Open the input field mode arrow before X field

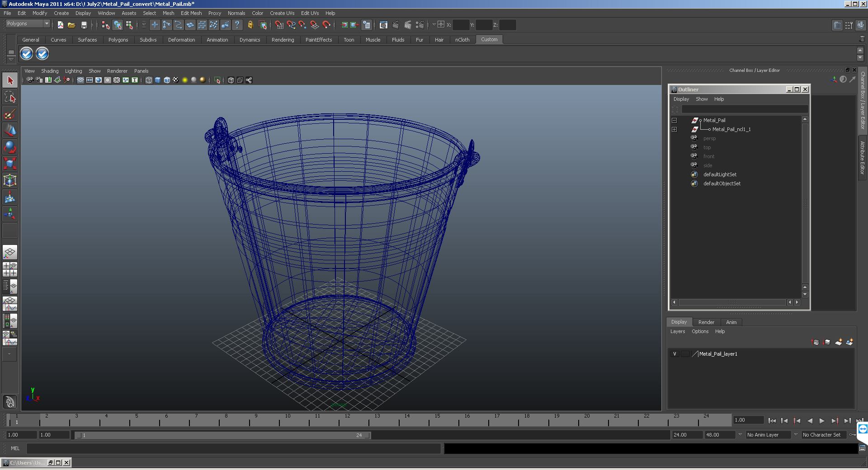tap(434, 25)
